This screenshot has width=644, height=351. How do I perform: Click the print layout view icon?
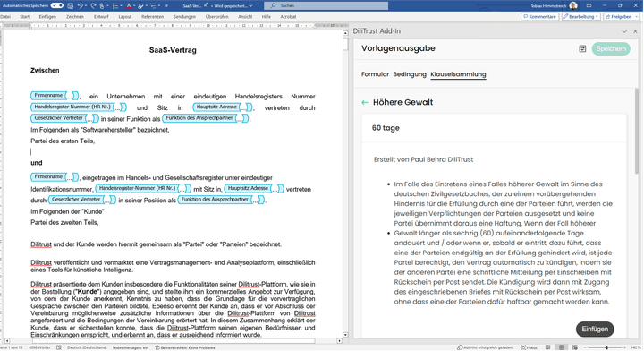pos(561,347)
